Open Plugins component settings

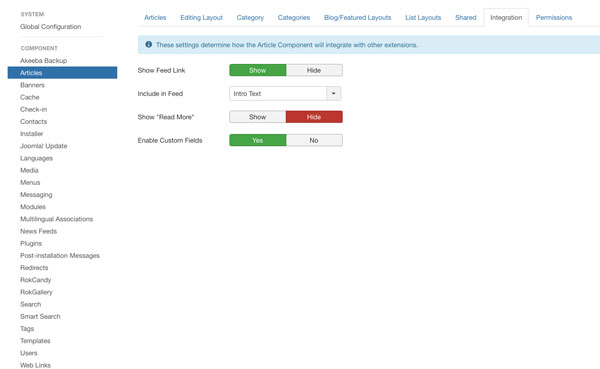31,243
